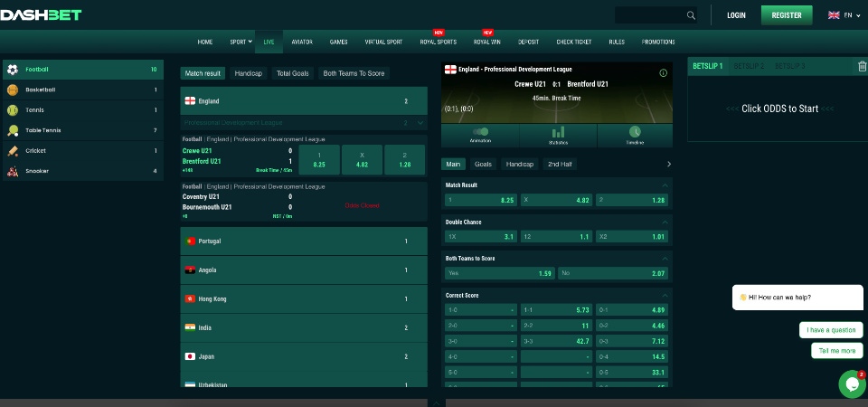
Task: Open CHECK TICKET in navigation
Action: pyautogui.click(x=573, y=43)
